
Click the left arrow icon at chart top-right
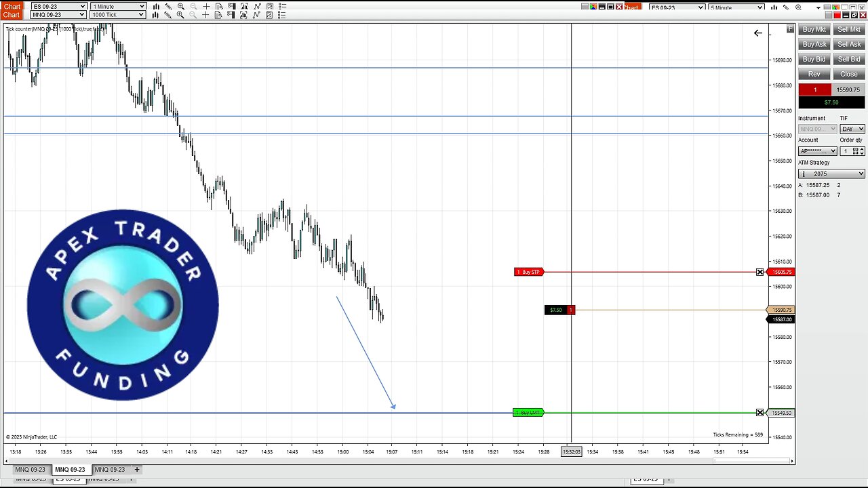758,33
